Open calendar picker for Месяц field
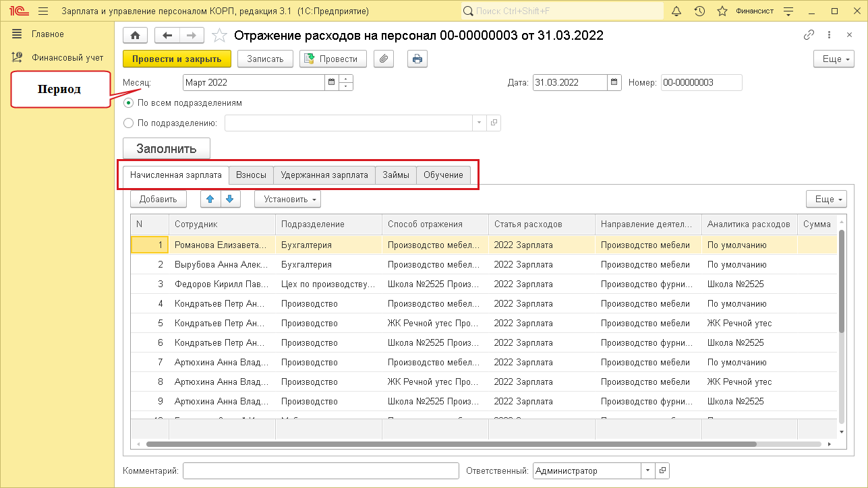This screenshot has width=868, height=488. click(x=331, y=83)
